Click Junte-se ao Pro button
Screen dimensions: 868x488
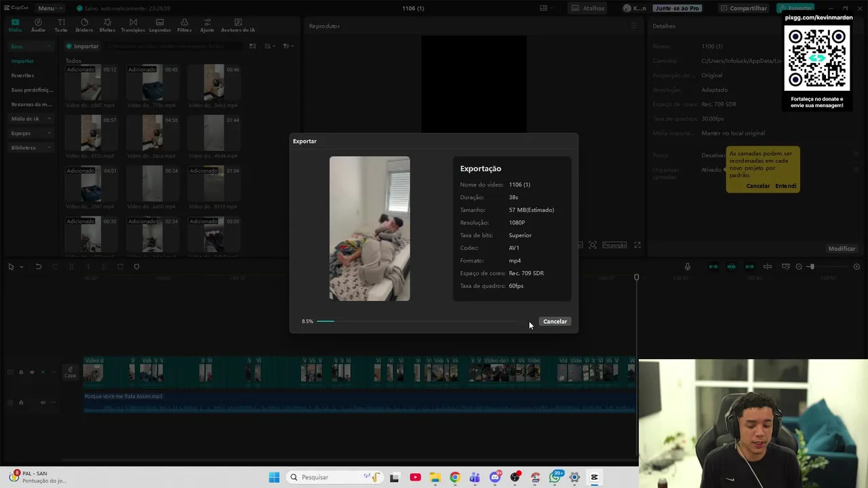[677, 8]
